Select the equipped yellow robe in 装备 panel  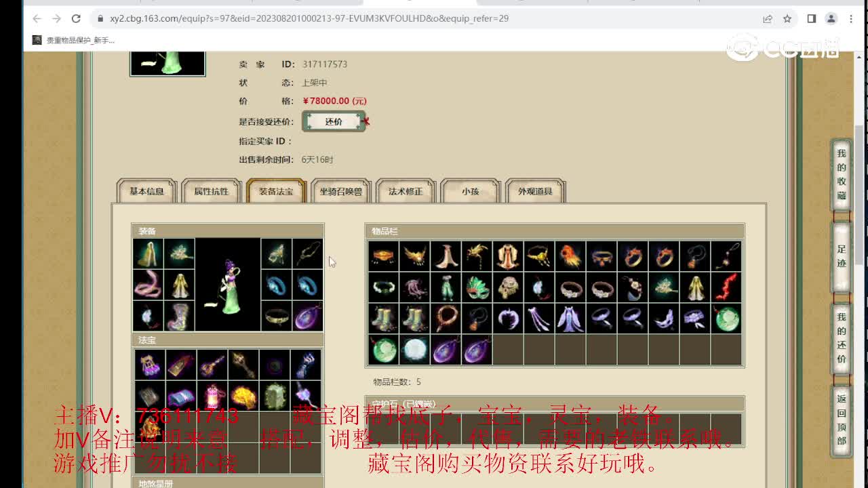pos(180,285)
